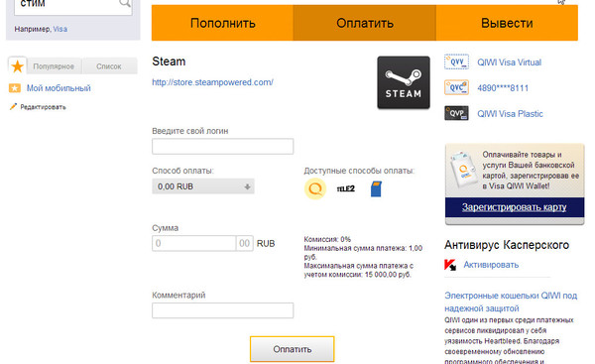
Task: Open QIWI Visa Plastic link
Action: click(x=510, y=114)
